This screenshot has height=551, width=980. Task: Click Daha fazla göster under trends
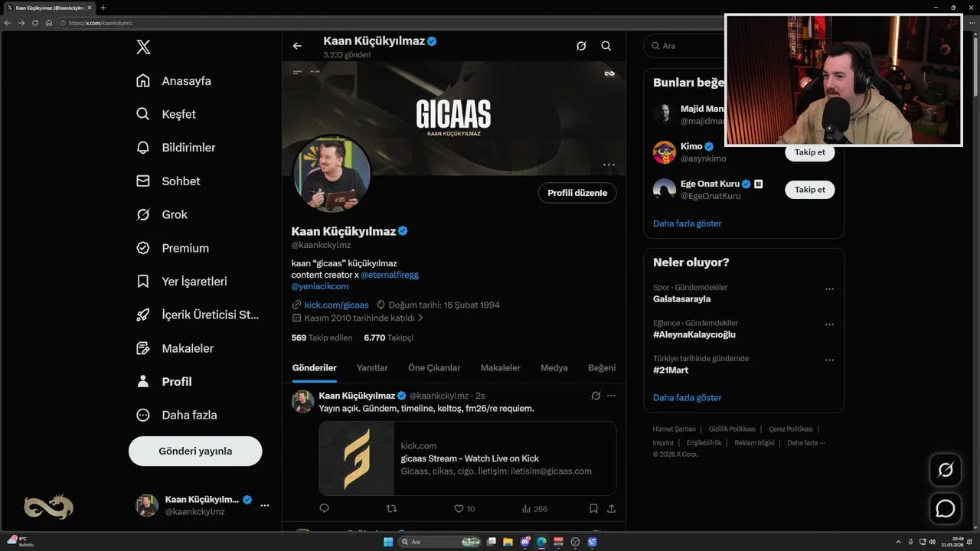(x=687, y=397)
